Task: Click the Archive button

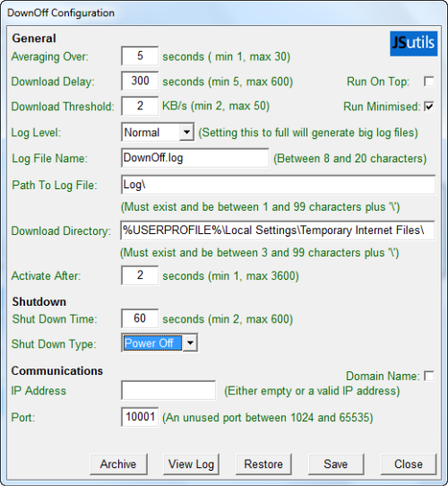Action: click(x=118, y=464)
